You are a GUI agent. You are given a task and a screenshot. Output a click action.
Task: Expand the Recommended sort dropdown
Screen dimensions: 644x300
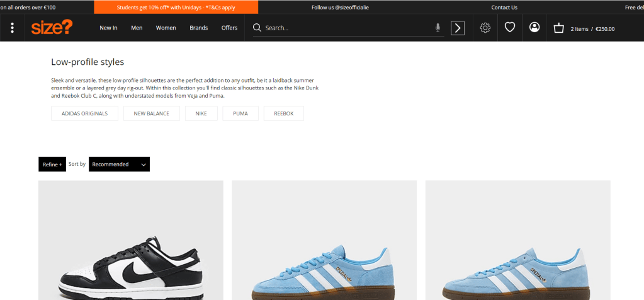pos(119,164)
